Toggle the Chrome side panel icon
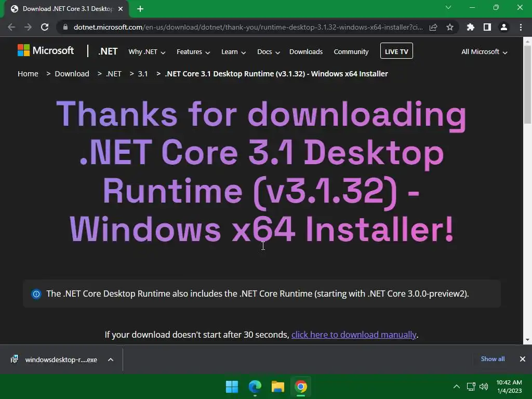This screenshot has height=399, width=532. [487, 27]
